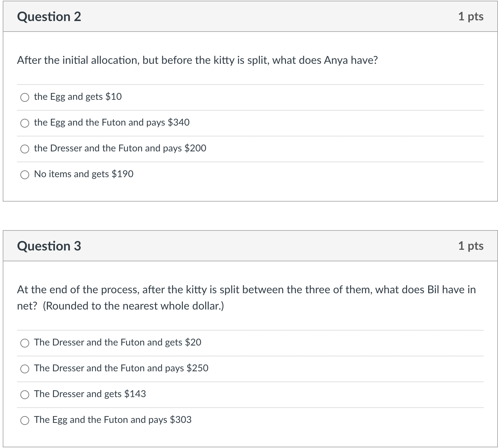Click the answer text 'the Egg and gets $10'

pyautogui.click(x=78, y=97)
